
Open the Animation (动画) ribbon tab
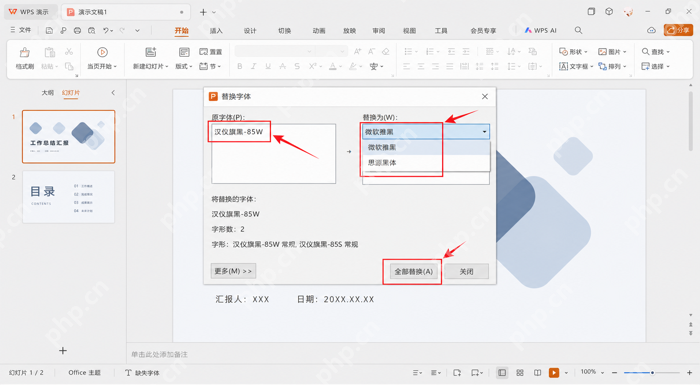(x=319, y=30)
